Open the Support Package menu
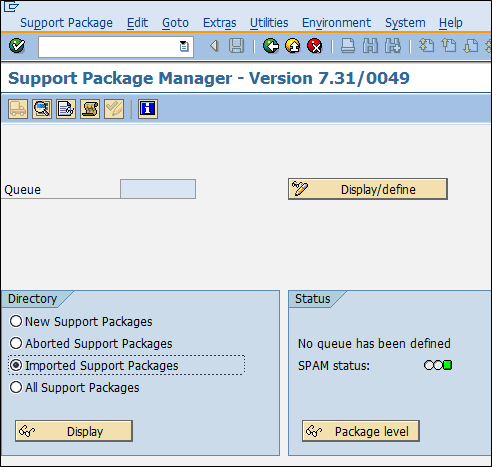Screen dimensions: 492x467 click(x=66, y=23)
